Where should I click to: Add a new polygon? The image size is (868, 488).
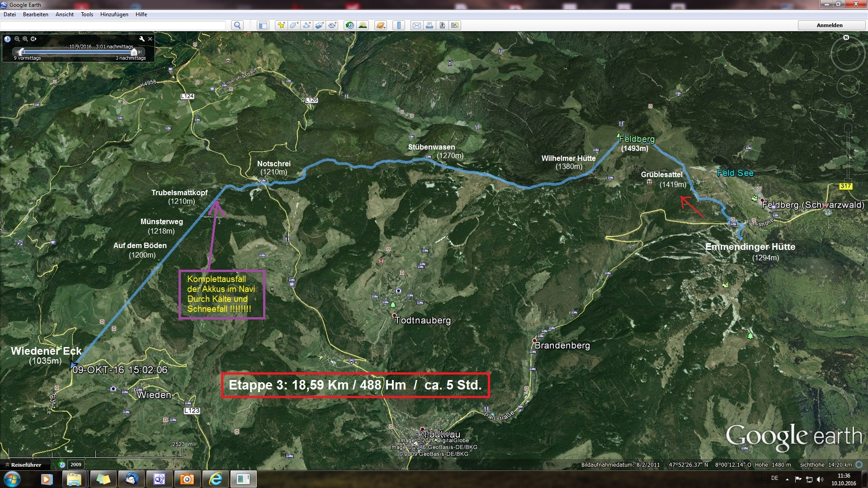tap(294, 25)
